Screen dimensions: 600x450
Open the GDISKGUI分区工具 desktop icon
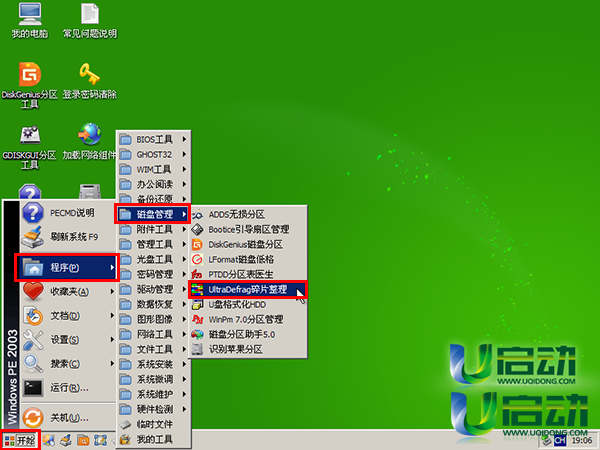coord(29,147)
